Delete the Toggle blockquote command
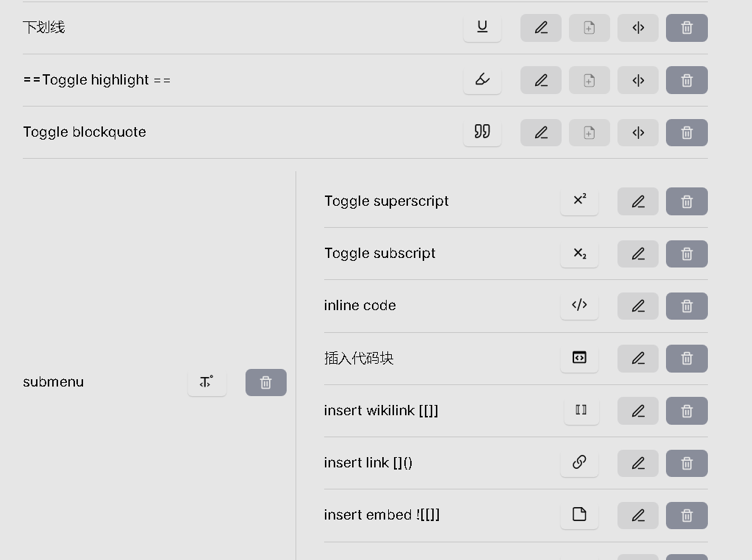Screen dimensions: 752x560 click(x=687, y=132)
